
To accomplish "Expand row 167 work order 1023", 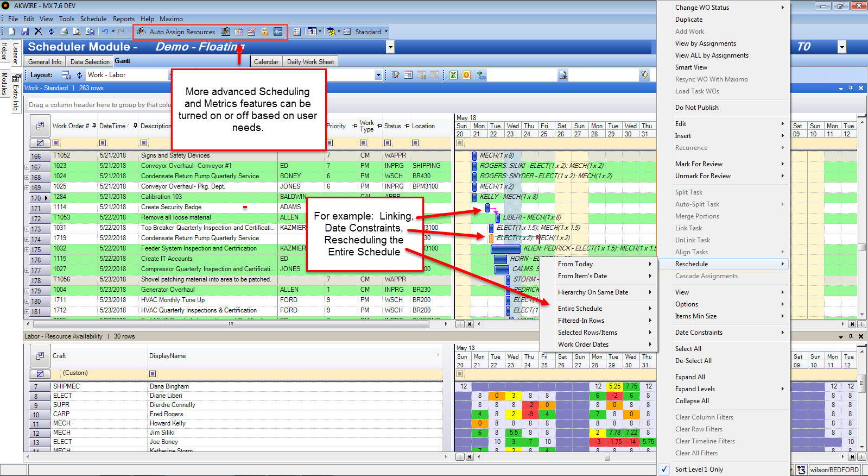I will point(27,167).
